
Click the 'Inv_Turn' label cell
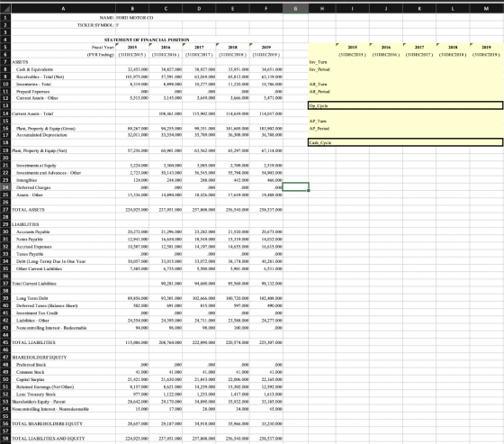pyautogui.click(x=318, y=62)
